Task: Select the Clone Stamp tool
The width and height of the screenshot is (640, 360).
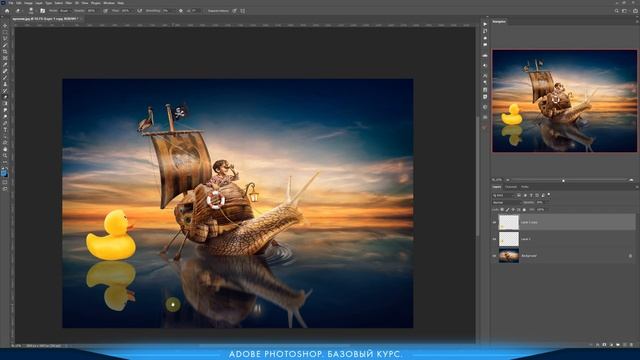Action: click(5, 84)
